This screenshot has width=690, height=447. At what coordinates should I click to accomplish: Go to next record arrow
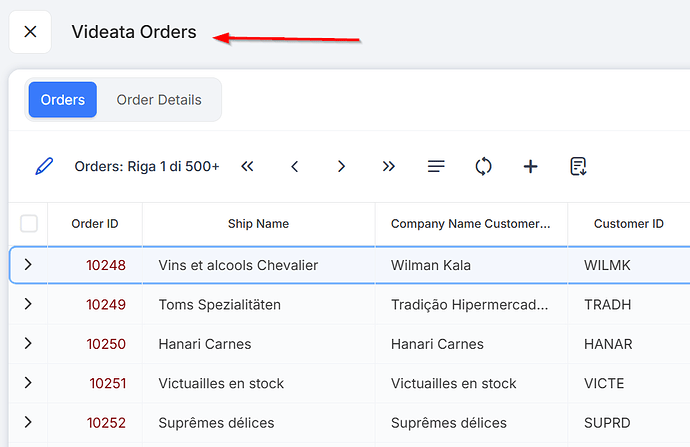tap(341, 166)
